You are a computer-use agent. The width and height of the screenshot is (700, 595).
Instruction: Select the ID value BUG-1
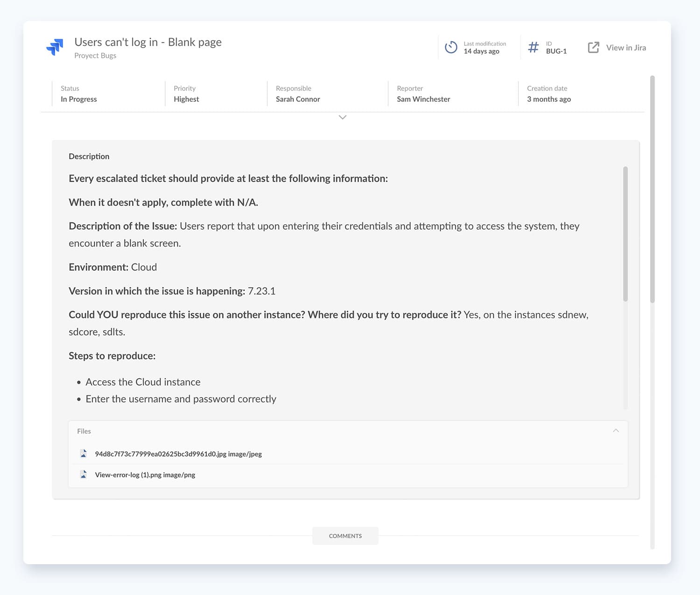557,51
